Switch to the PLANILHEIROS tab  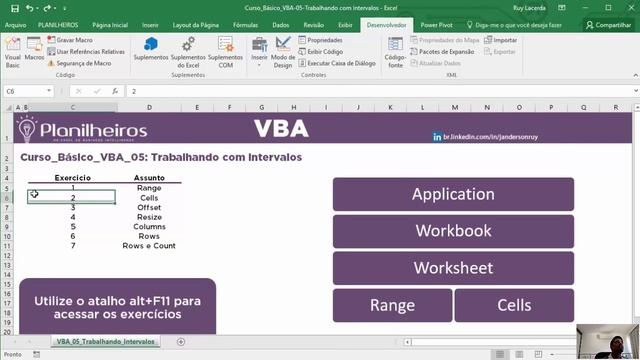[x=58, y=25]
